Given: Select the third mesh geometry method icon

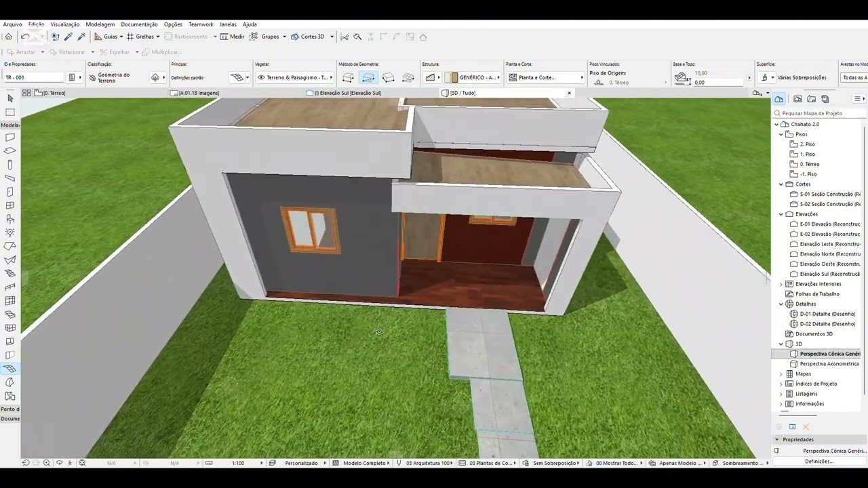Looking at the screenshot, I should (389, 78).
